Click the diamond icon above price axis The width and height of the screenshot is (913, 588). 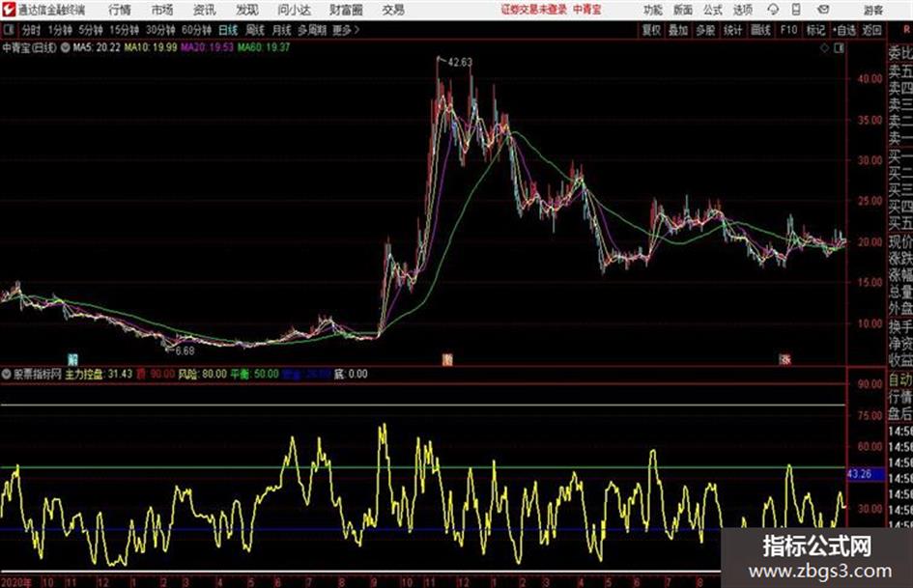tap(824, 48)
